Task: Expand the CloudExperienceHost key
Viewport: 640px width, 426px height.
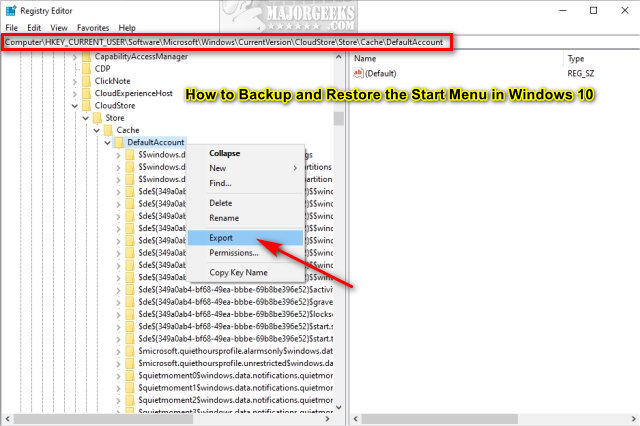Action: pos(75,94)
